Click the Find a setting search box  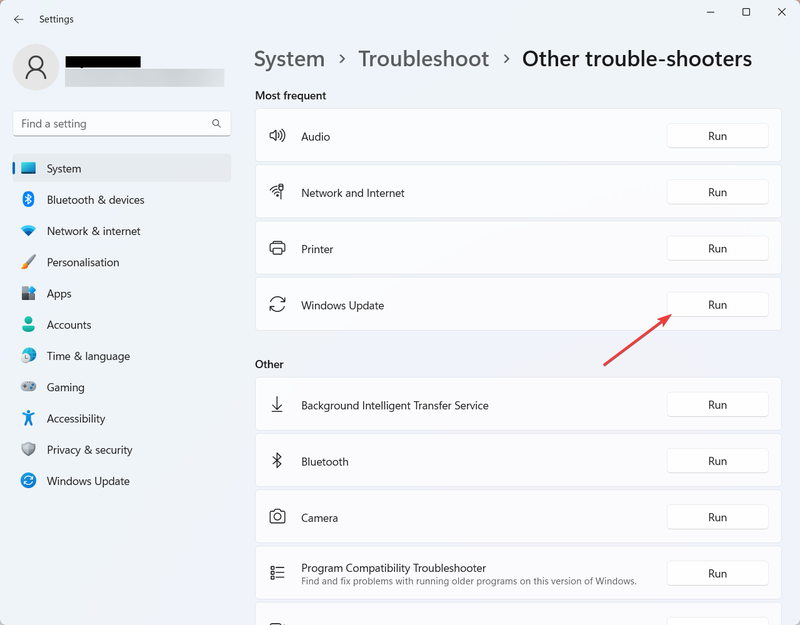tap(122, 123)
